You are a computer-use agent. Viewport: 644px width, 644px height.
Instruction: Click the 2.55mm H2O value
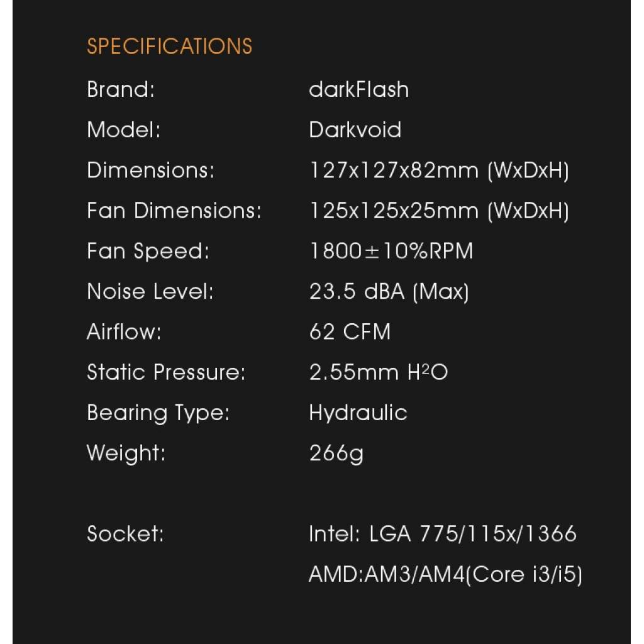coord(378,372)
